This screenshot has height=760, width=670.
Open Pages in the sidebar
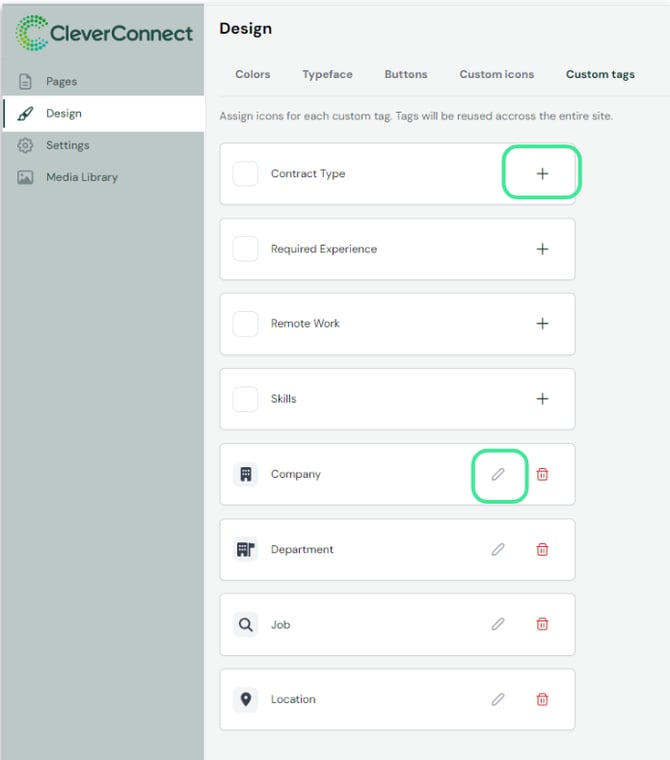point(61,81)
